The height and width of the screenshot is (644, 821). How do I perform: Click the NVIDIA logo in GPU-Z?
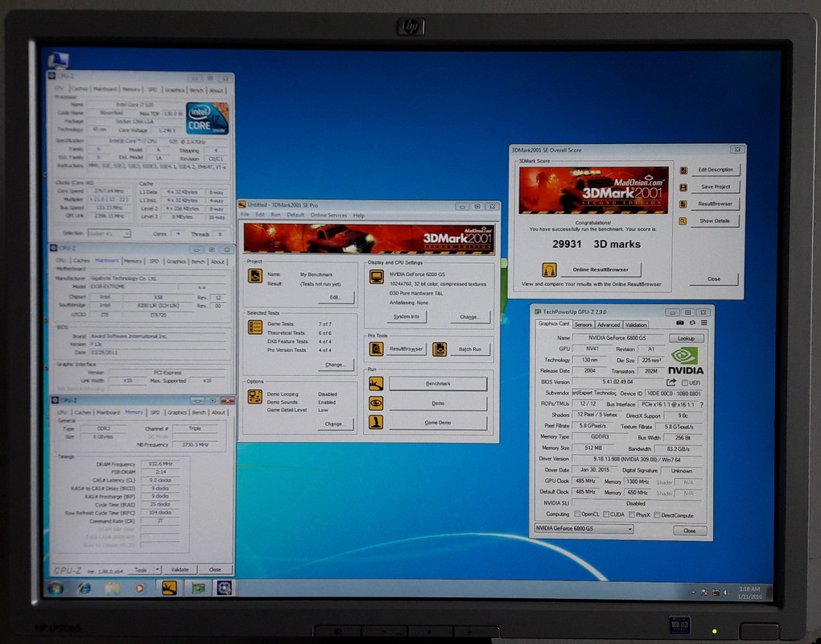click(x=686, y=361)
